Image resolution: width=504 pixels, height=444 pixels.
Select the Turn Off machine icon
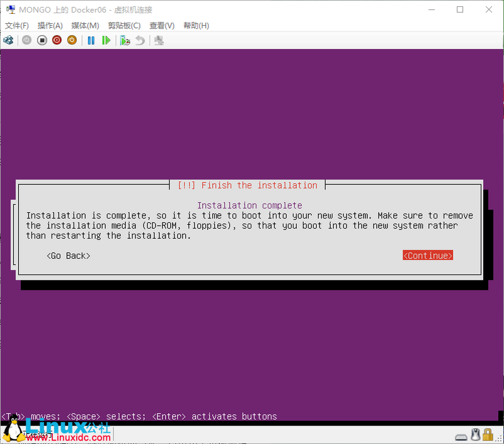click(x=42, y=40)
